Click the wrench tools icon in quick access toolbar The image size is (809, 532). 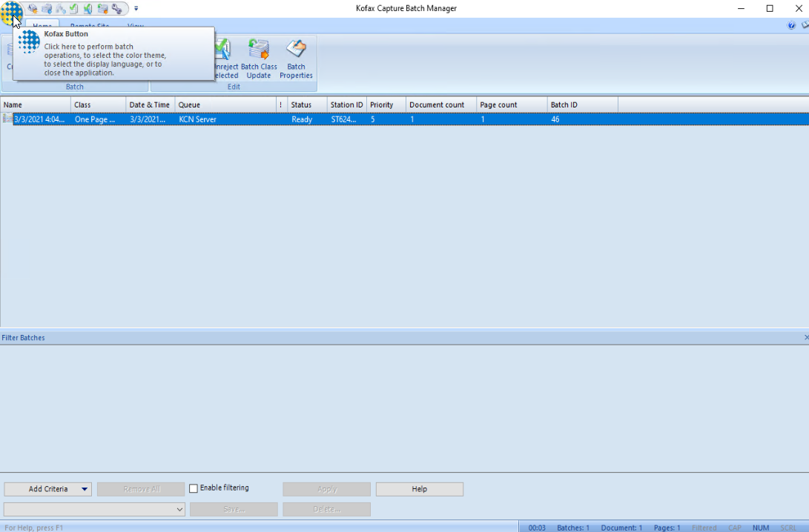[117, 9]
